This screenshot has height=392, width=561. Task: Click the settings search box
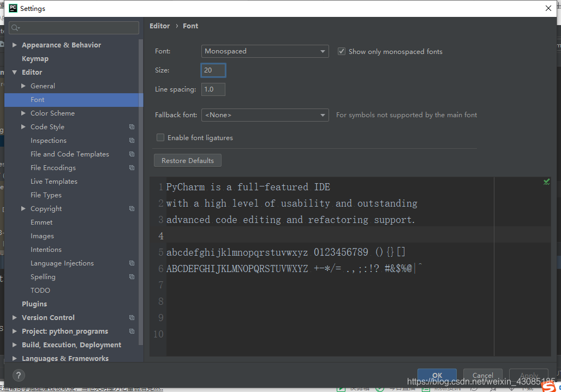74,28
